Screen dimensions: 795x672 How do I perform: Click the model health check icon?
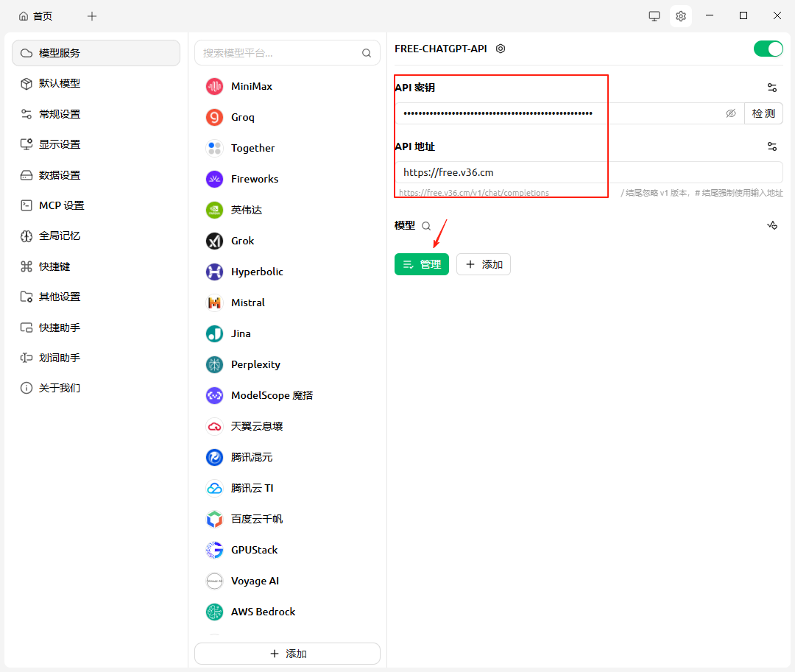tap(772, 225)
